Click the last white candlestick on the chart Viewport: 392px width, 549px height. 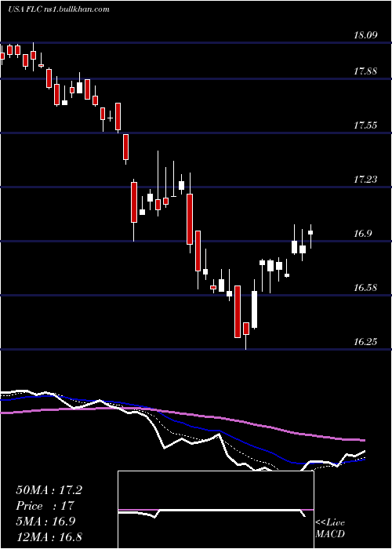(310, 236)
